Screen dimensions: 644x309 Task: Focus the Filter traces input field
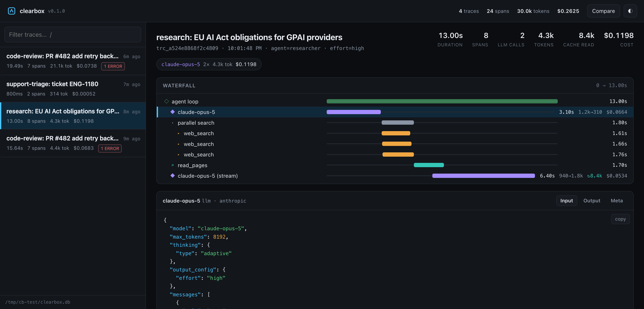point(73,35)
